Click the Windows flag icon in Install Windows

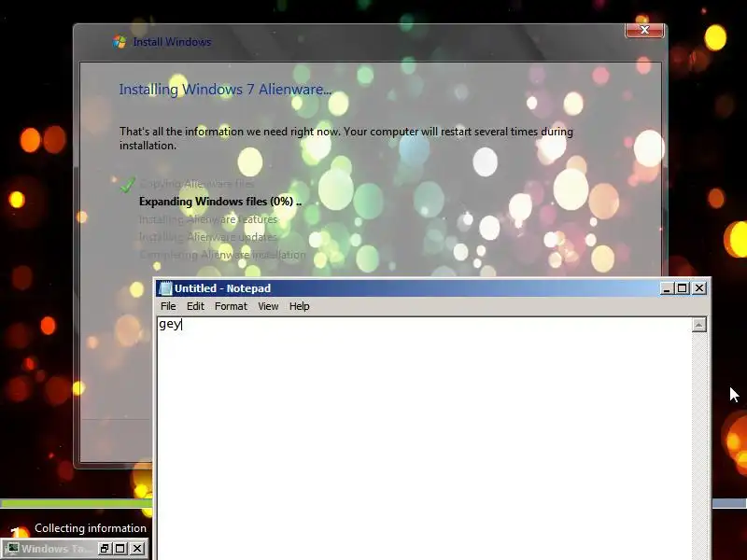pos(120,42)
